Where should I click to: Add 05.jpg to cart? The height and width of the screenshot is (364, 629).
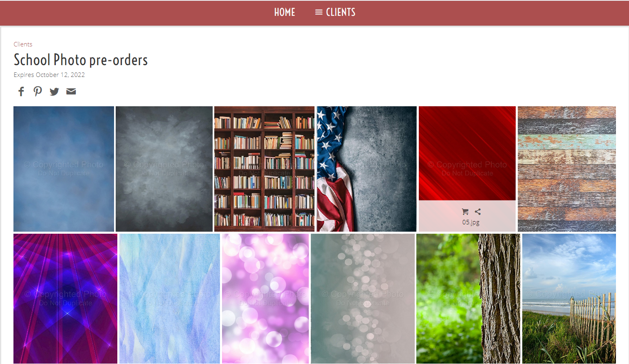465,212
